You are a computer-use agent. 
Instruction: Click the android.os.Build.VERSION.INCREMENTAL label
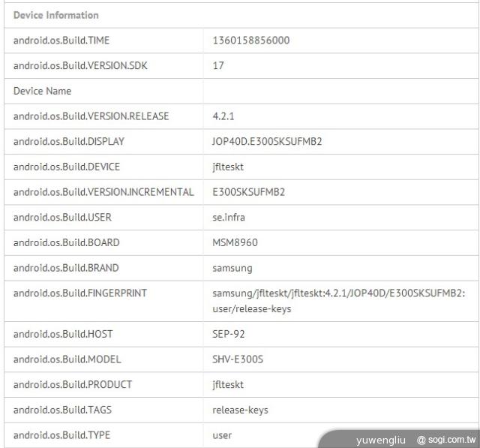[x=103, y=192]
